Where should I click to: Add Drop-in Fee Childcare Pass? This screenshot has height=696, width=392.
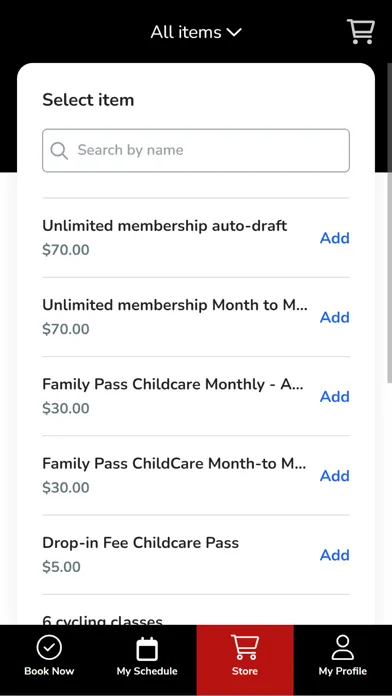[335, 555]
